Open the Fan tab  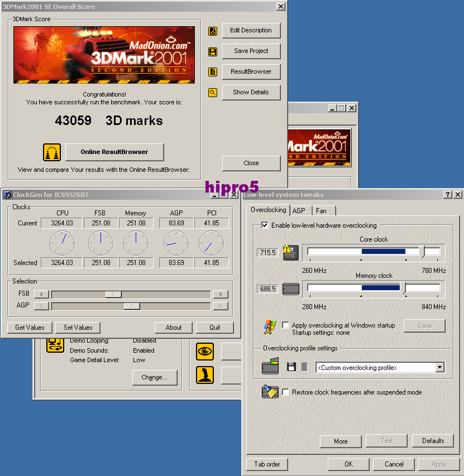point(322,211)
